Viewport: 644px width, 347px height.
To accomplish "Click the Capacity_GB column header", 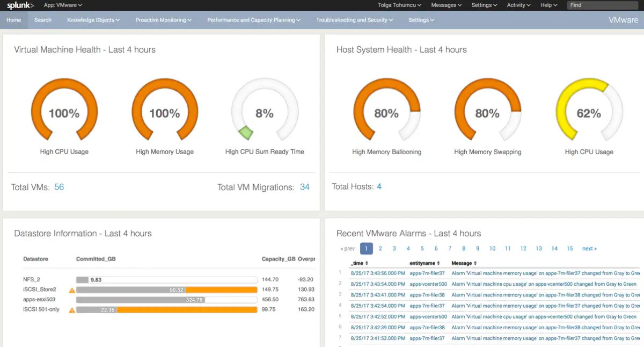I will [x=279, y=259].
